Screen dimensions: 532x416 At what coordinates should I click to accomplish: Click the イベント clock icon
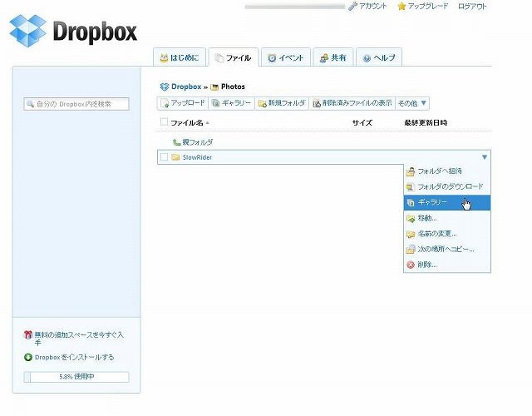272,58
